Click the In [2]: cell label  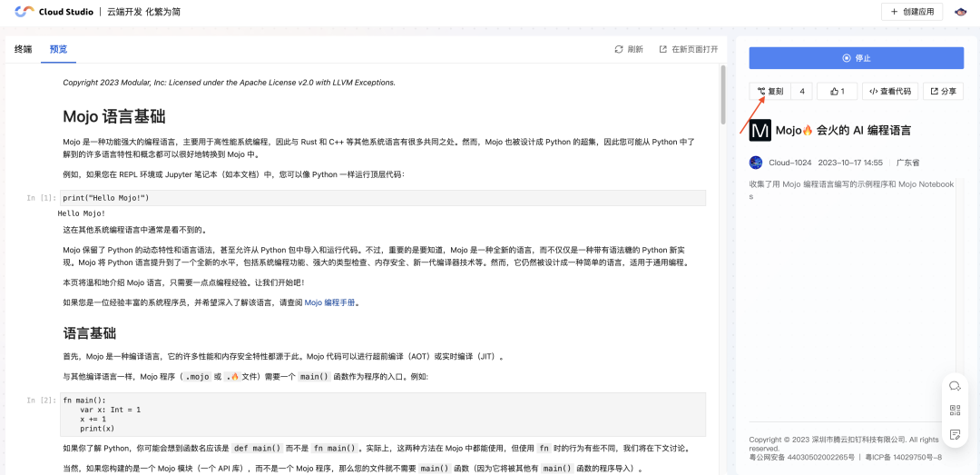click(41, 400)
